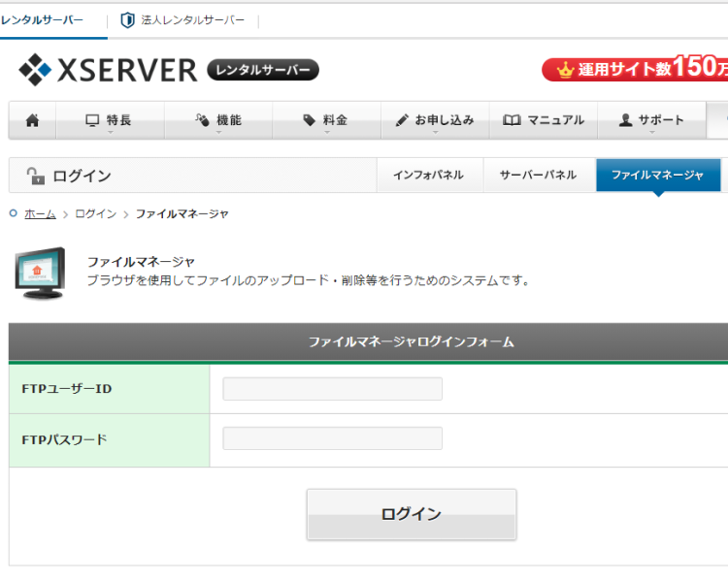
Task: Click the shield icon for 法人レンタルサーバー
Action: click(127, 20)
